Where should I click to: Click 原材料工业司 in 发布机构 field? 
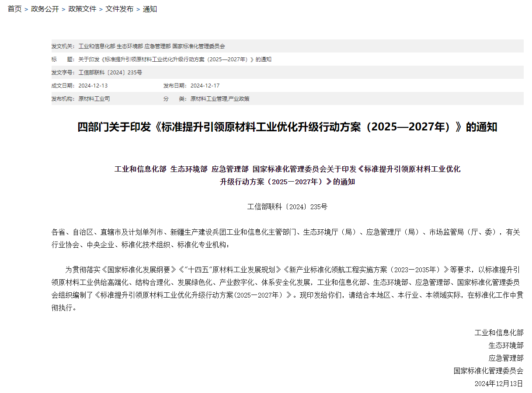pos(94,98)
